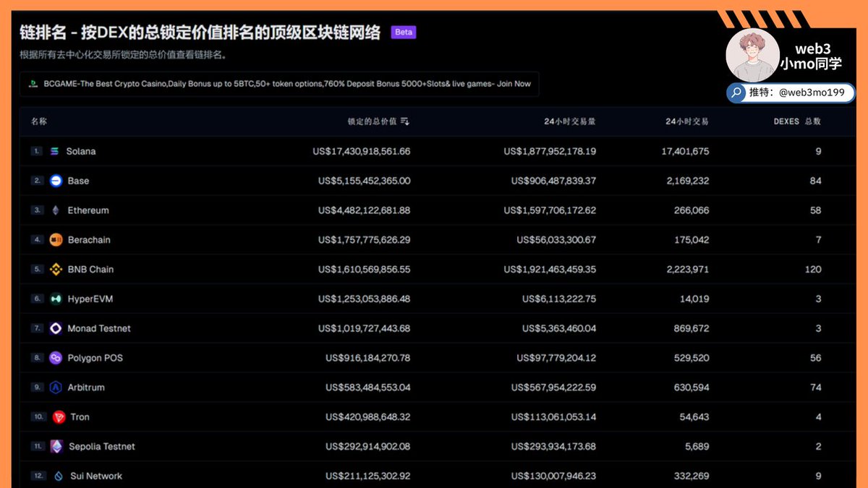Click Solana TVL US$17,430,918,561.66
The height and width of the screenshot is (488, 868).
point(361,151)
